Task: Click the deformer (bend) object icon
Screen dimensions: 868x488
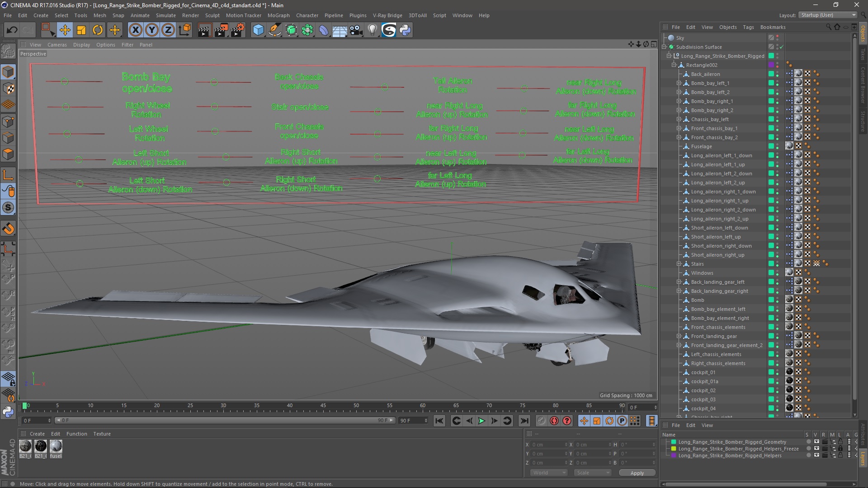Action: [x=324, y=30]
